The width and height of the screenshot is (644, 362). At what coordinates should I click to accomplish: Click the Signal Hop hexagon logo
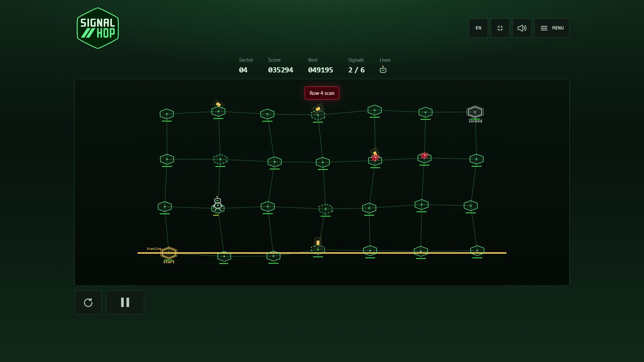click(98, 28)
